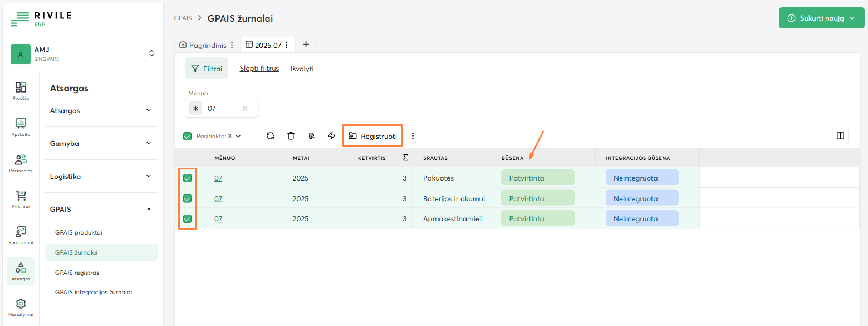The height and width of the screenshot is (326, 868).
Task: Uncheck the Baterijos ir akumul row checkbox
Action: (x=188, y=198)
